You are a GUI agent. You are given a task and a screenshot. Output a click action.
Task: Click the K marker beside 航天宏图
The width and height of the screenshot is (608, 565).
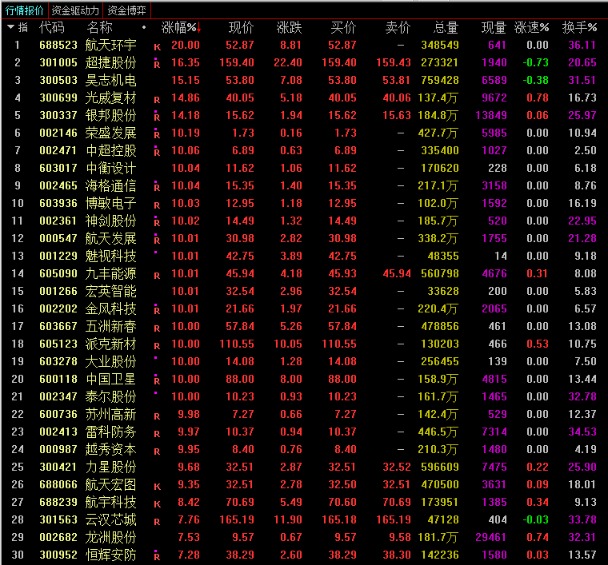pos(157,487)
